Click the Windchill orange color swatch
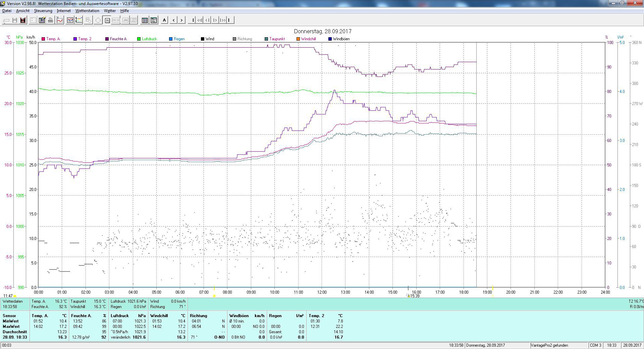 coord(298,39)
